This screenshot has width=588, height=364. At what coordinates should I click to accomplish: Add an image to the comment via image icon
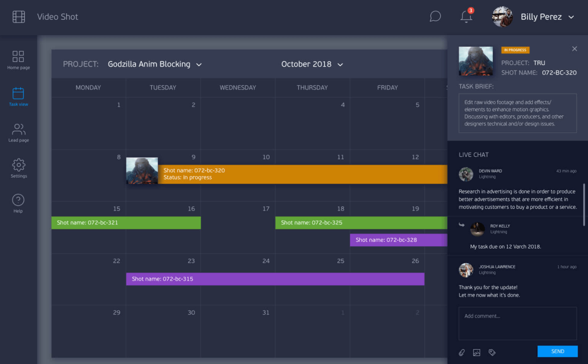click(477, 352)
